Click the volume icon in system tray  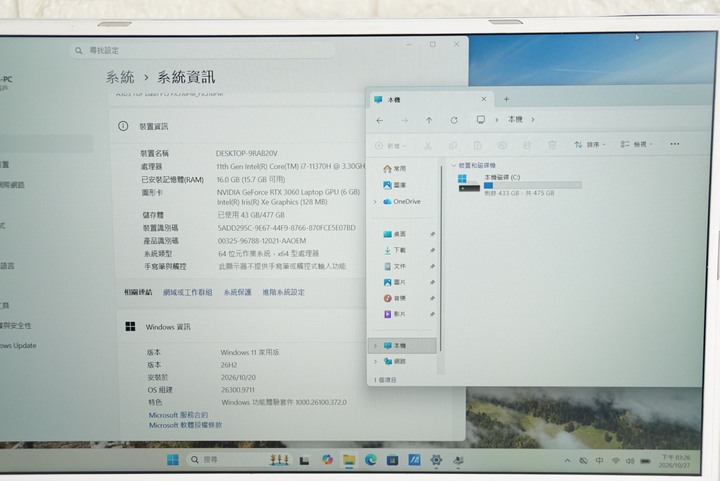pos(630,461)
